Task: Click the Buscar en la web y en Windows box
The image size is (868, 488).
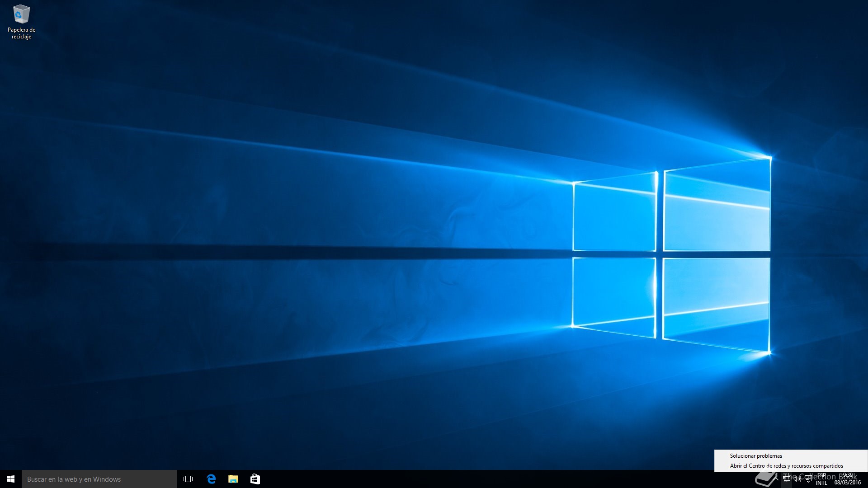Action: click(99, 479)
